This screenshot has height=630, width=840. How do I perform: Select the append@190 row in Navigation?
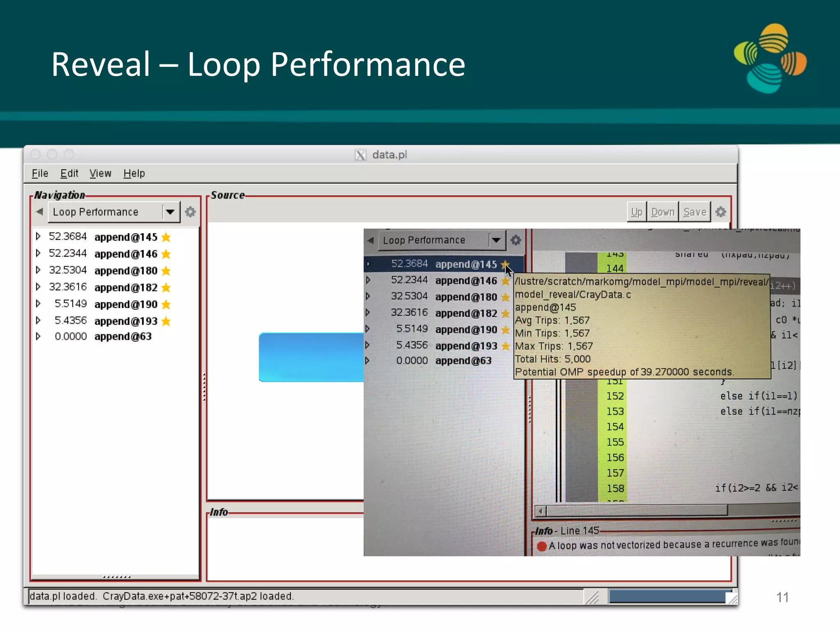(x=115, y=304)
